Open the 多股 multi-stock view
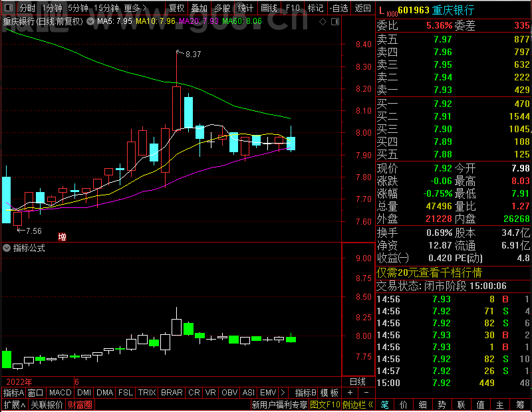The image size is (532, 412). 222,8
